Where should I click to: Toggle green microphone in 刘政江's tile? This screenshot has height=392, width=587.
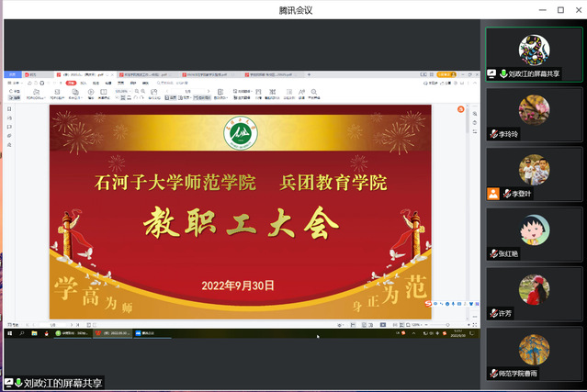point(503,73)
